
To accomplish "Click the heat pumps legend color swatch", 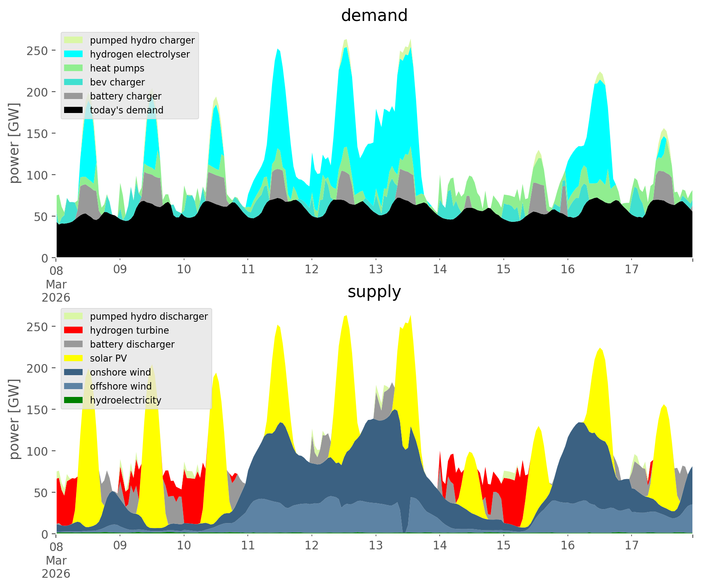I will pyautogui.click(x=74, y=68).
